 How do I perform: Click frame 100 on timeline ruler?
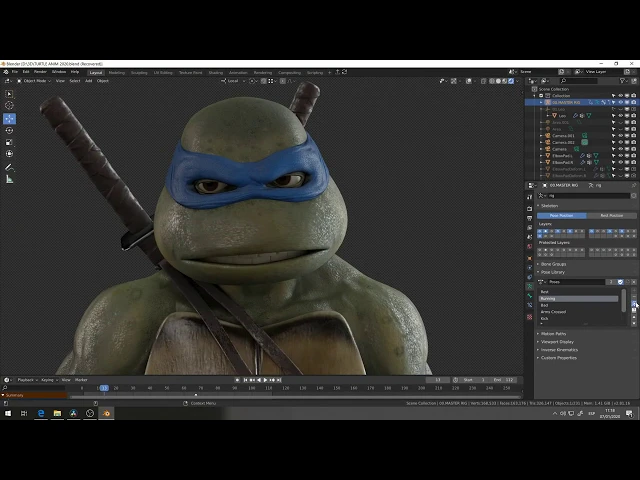tap(252, 388)
